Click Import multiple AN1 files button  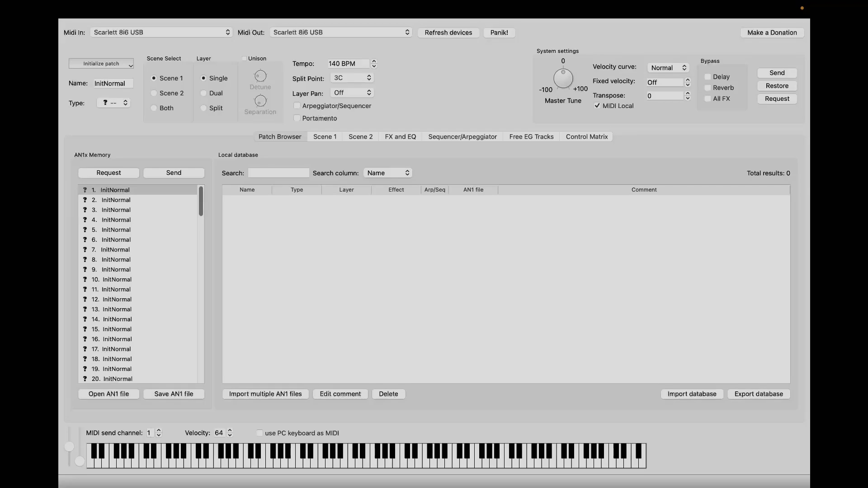[x=265, y=394]
